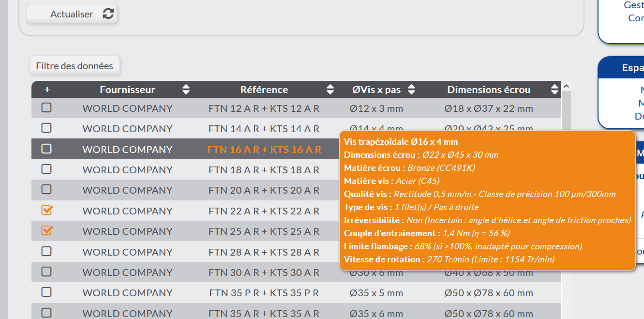Click the plus icon in table header
Image resolution: width=644 pixels, height=319 pixels.
47,90
